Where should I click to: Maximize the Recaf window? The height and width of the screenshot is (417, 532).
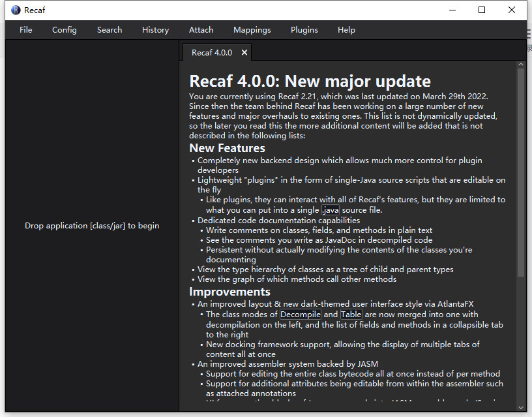click(x=482, y=10)
